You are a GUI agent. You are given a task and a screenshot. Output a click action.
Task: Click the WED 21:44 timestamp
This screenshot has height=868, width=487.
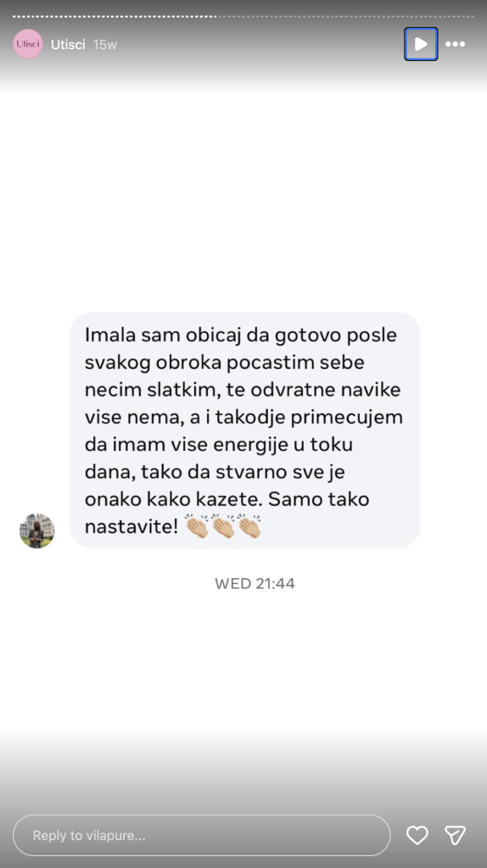(x=255, y=583)
